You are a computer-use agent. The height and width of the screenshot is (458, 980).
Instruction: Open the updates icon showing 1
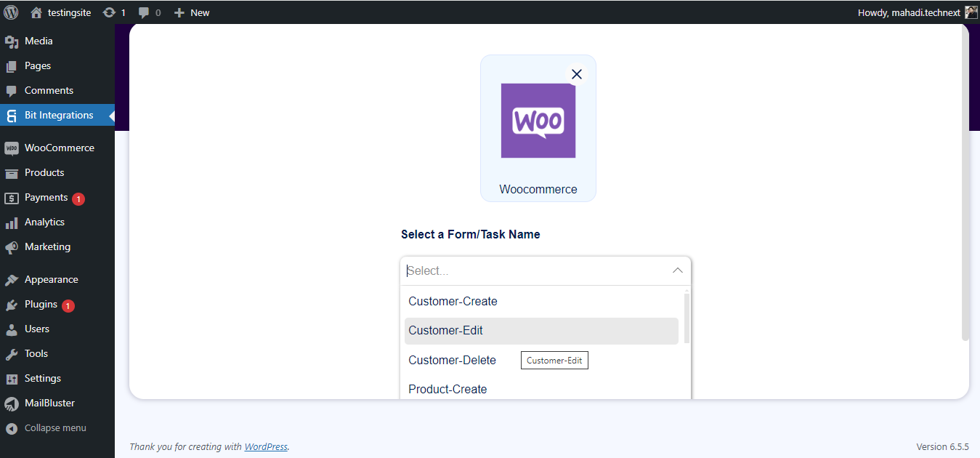(109, 12)
